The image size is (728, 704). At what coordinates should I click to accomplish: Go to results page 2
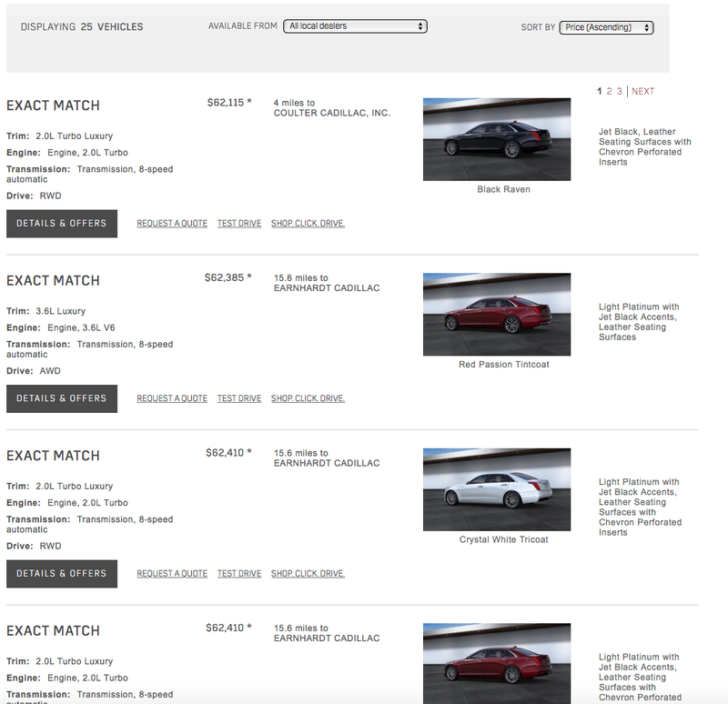[x=609, y=92]
